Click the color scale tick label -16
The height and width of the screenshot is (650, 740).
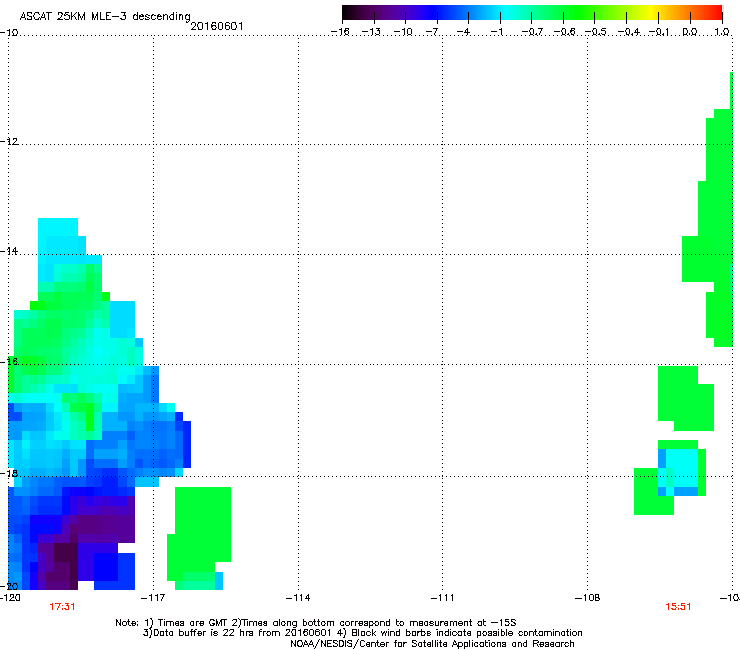(x=340, y=32)
